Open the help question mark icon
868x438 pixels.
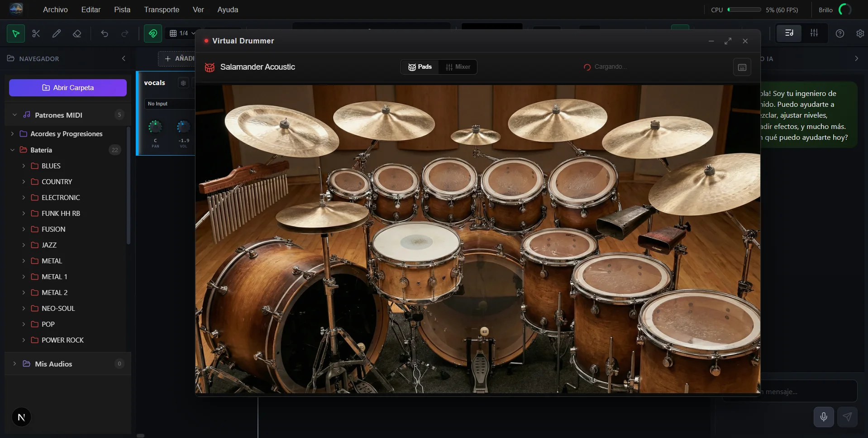(x=839, y=33)
